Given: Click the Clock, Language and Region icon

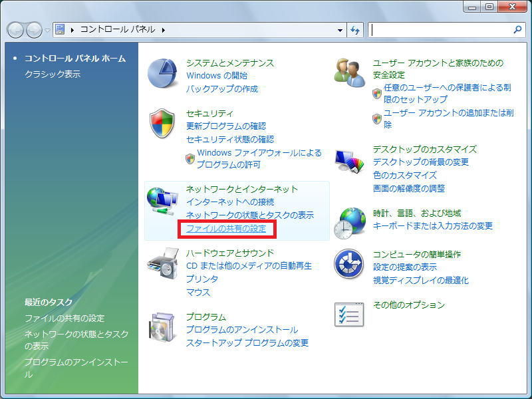Looking at the screenshot, I should [x=350, y=223].
